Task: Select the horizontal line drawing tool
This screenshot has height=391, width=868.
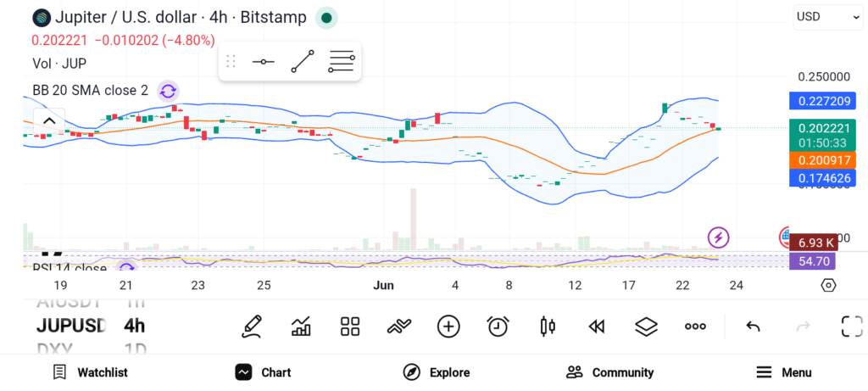Action: 263,61
